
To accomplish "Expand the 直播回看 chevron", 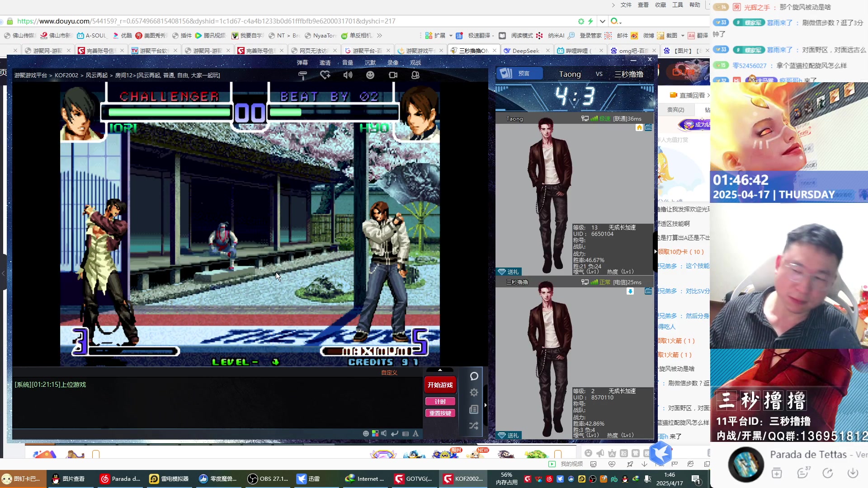I will click(x=708, y=95).
